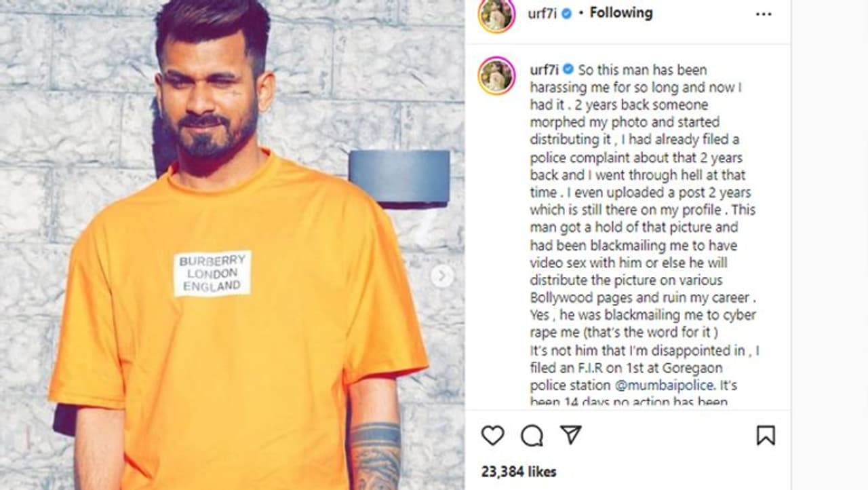Click verified badge in caption username

(x=568, y=69)
